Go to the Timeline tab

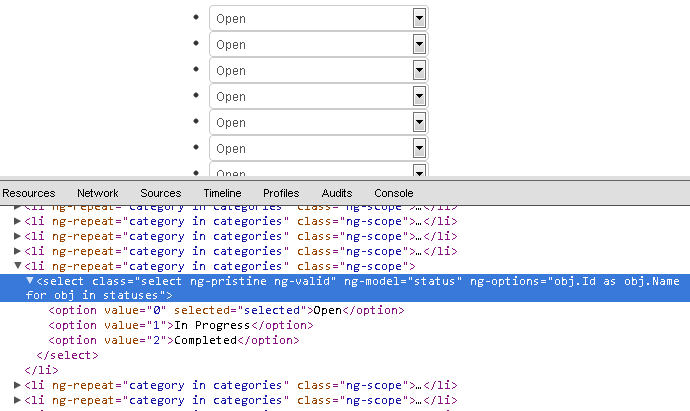(x=222, y=193)
